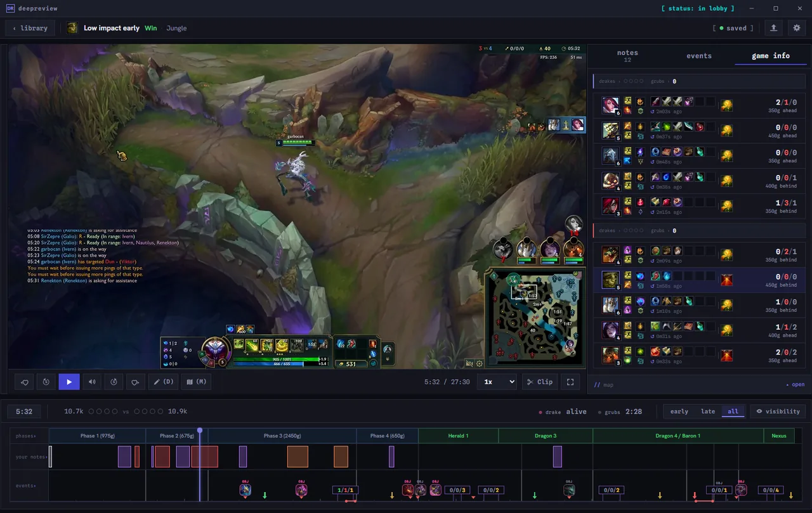Image resolution: width=812 pixels, height=513 pixels.
Task: Select the Dragon 4 / Baron 1 segment
Action: [678, 436]
